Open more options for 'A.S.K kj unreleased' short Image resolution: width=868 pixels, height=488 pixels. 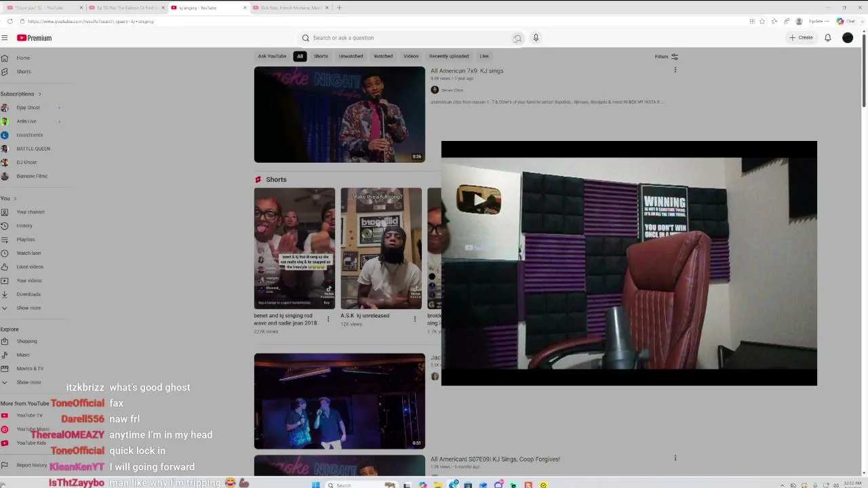point(415,319)
